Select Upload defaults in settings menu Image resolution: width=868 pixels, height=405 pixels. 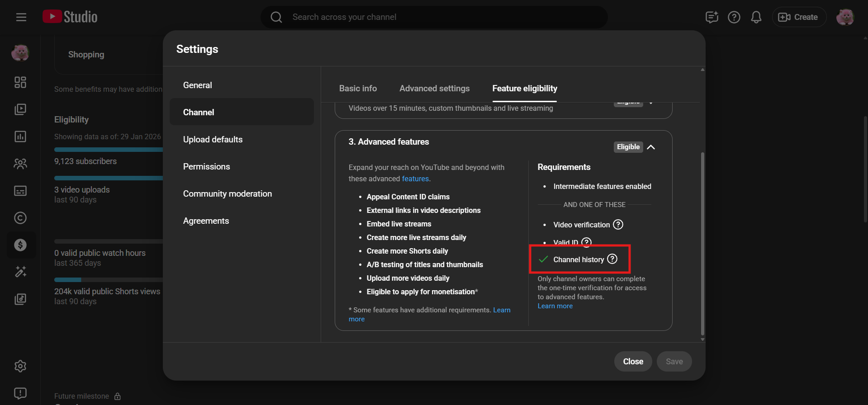pyautogui.click(x=213, y=140)
